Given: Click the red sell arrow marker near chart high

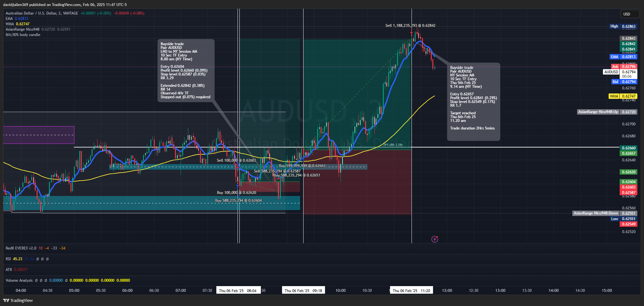Looking at the screenshot, I should pyautogui.click(x=411, y=31).
